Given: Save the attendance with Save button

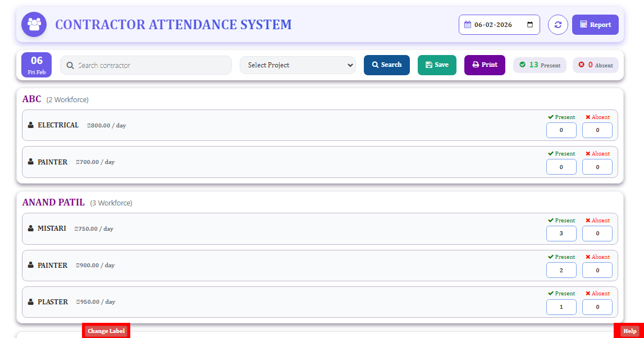Looking at the screenshot, I should pos(437,65).
